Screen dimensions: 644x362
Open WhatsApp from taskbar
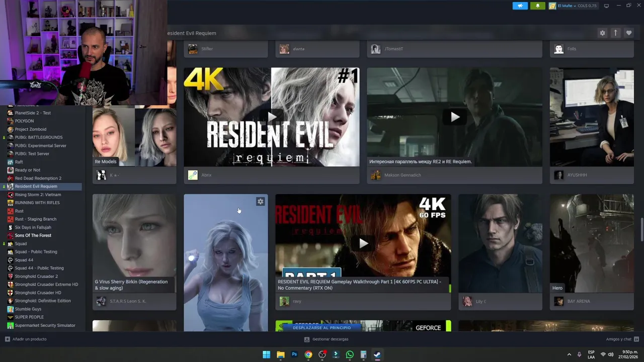[x=350, y=354]
